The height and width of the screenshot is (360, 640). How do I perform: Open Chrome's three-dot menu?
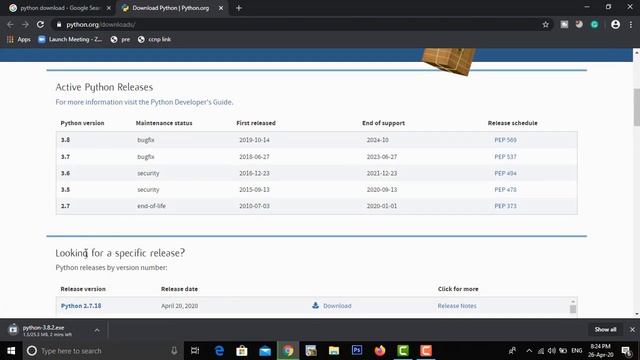(631, 24)
